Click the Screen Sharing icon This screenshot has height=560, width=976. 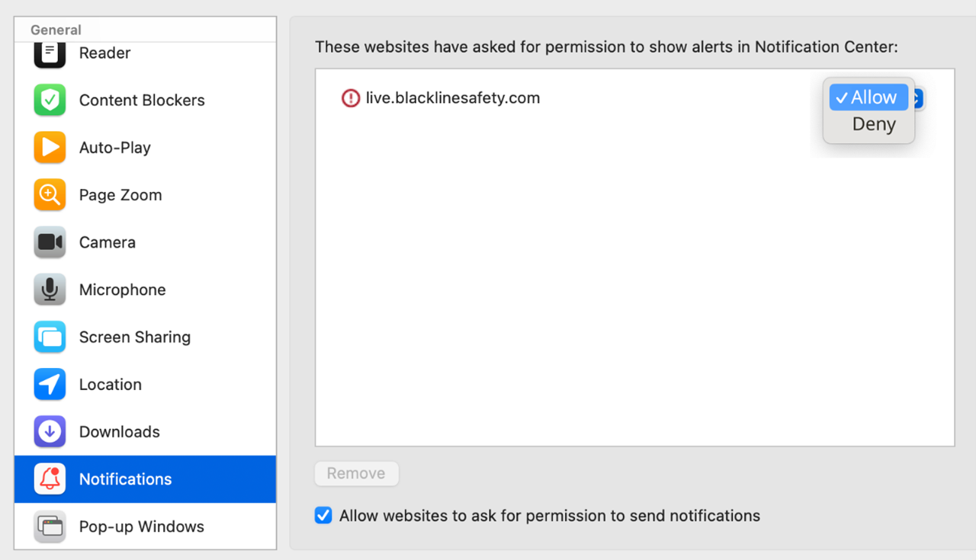(50, 337)
